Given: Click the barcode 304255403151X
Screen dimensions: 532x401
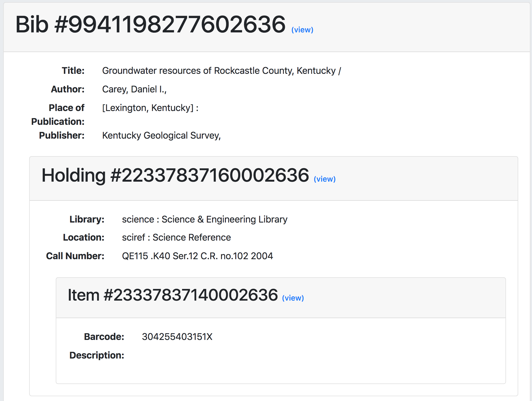Looking at the screenshot, I should pos(177,337).
